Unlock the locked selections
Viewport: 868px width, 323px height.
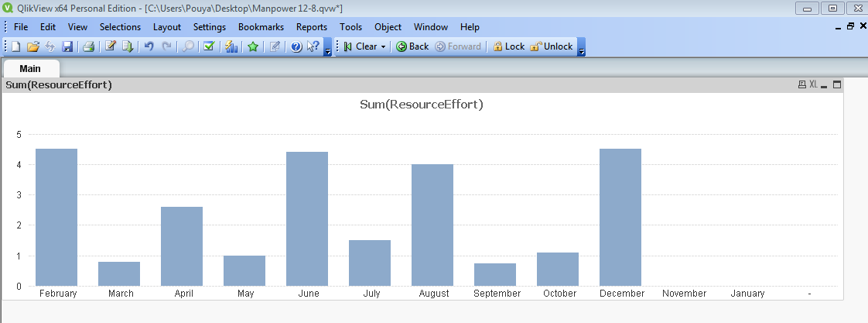click(551, 46)
